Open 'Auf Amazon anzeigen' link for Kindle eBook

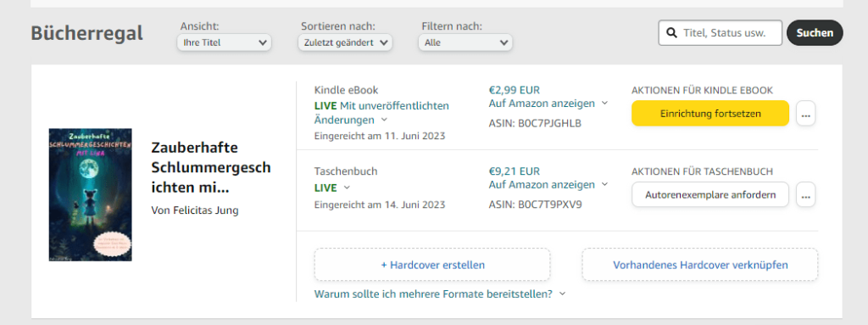[542, 104]
